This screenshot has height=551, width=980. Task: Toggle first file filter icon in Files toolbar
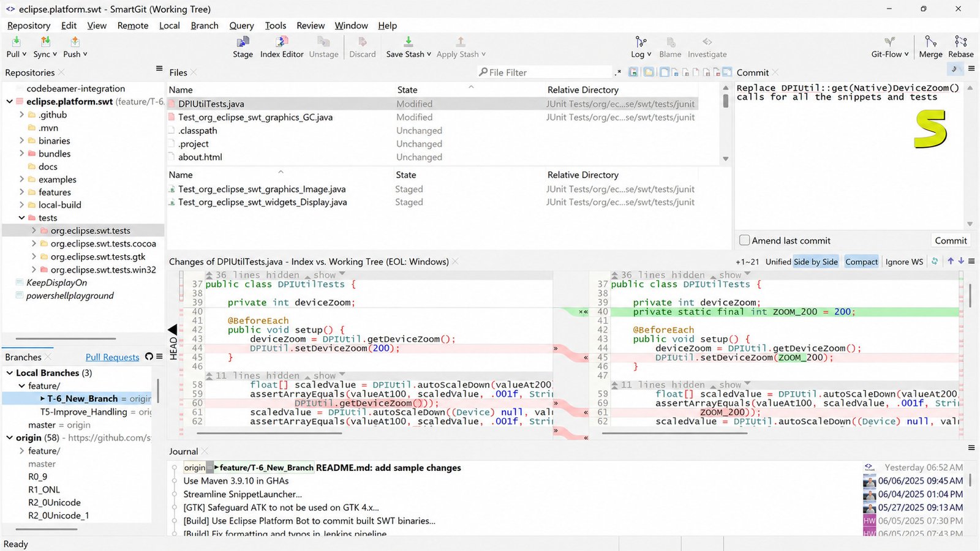click(633, 72)
